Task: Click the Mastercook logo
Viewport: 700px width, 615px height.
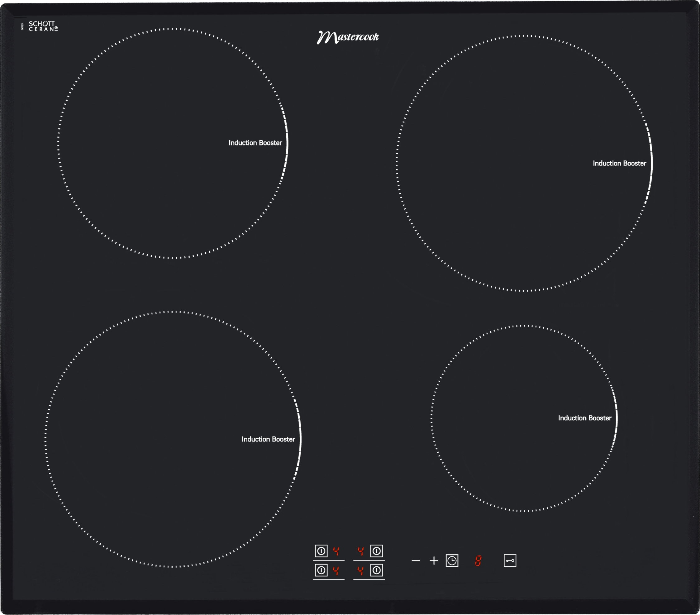Action: pos(348,37)
